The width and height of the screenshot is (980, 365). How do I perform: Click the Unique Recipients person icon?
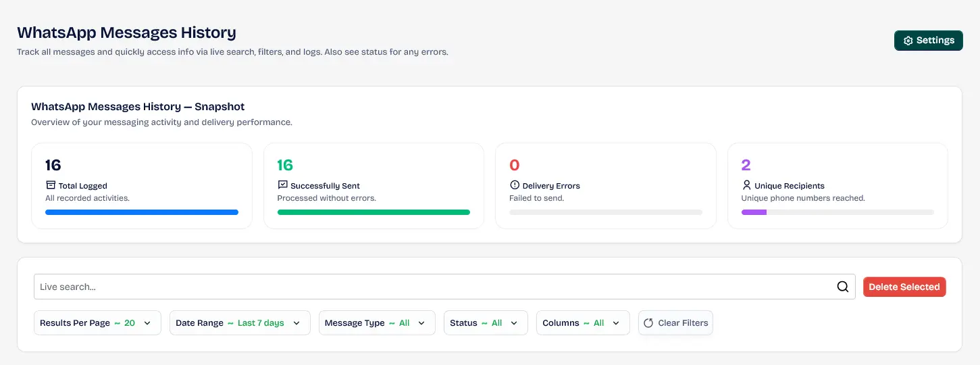[x=746, y=185]
